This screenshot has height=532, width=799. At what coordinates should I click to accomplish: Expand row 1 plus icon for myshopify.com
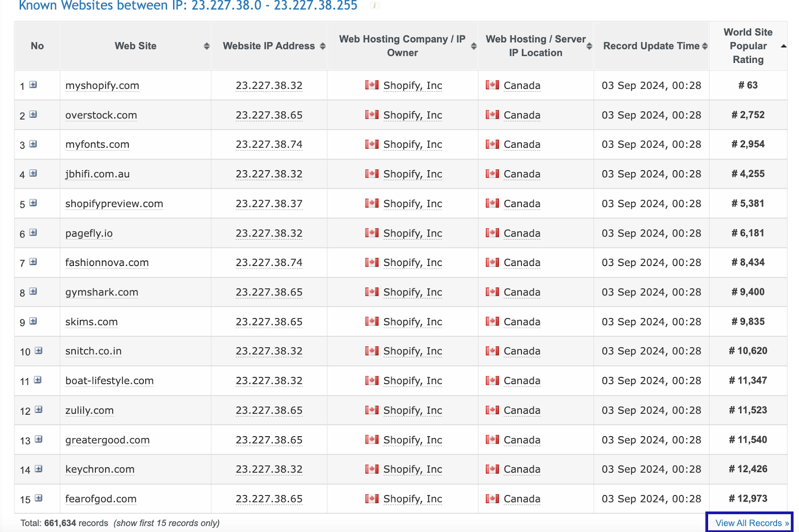[33, 85]
